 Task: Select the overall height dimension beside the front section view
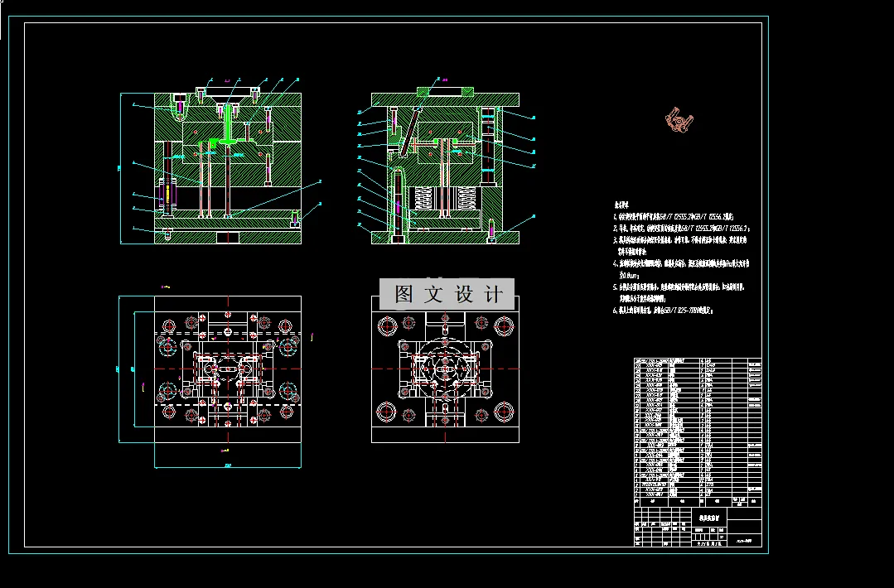[x=120, y=169]
